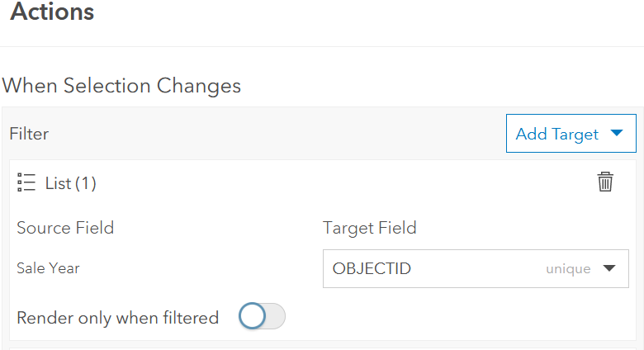644x350 pixels.
Task: Toggle the Render only when filtered switch
Action: [x=262, y=317]
